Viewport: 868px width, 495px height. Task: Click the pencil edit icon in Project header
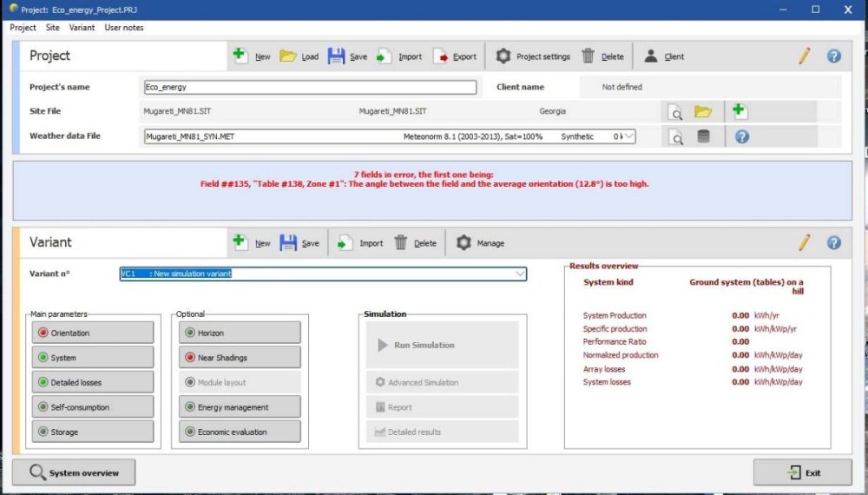point(805,56)
